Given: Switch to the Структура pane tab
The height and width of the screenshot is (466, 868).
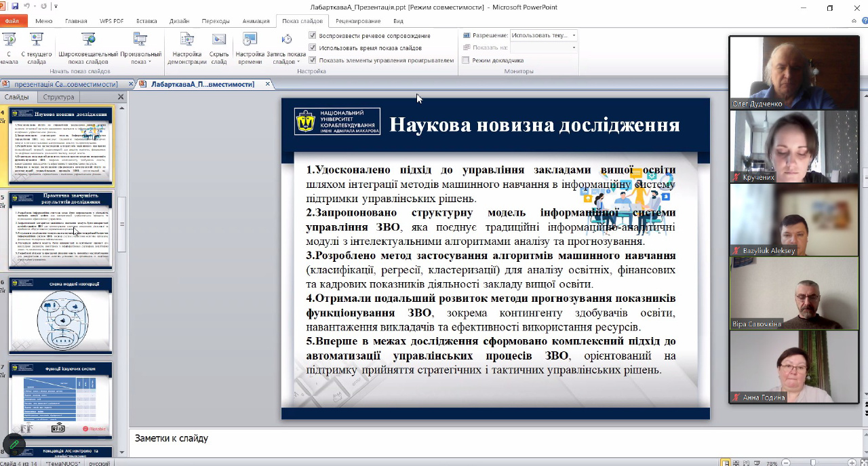Looking at the screenshot, I should (x=58, y=97).
